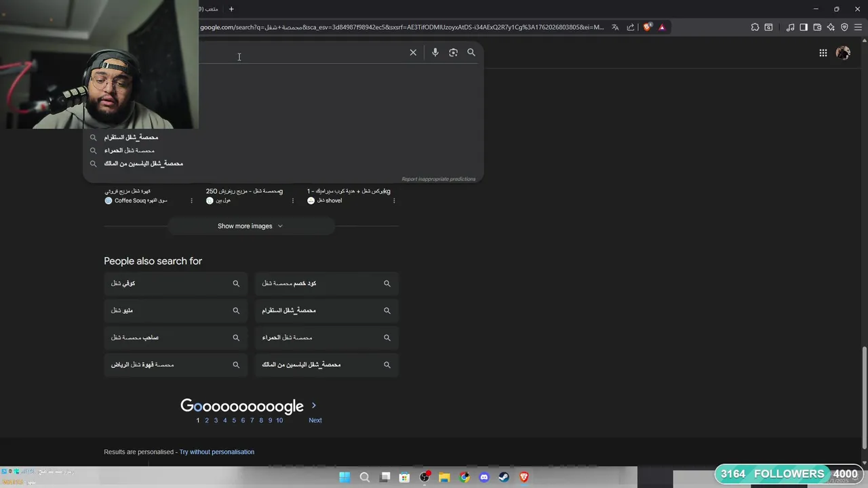This screenshot has height=488, width=868.
Task: Open the Google account profile picture
Action: pos(843,53)
